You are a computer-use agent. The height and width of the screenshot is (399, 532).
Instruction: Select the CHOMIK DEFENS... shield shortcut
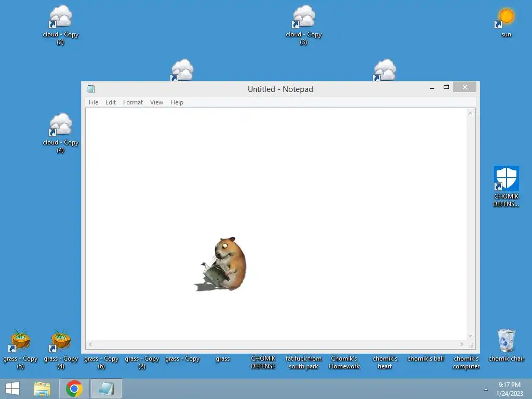[x=506, y=187]
